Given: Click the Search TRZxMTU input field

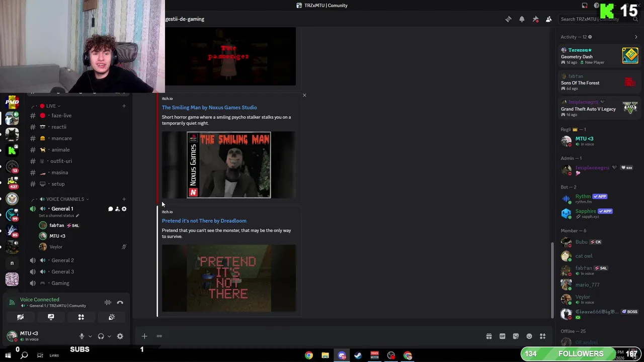Looking at the screenshot, I should tap(599, 19).
